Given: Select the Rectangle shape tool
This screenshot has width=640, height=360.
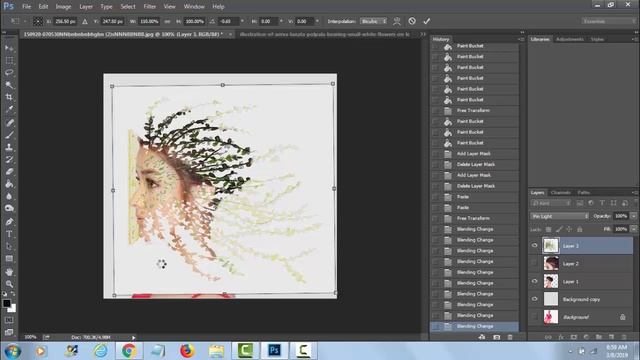Looking at the screenshot, I should (x=9, y=258).
